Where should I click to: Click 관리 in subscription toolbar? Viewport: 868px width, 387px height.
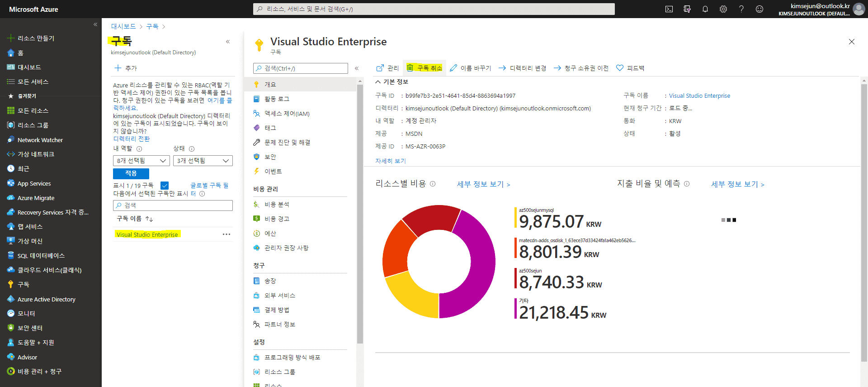coord(387,68)
